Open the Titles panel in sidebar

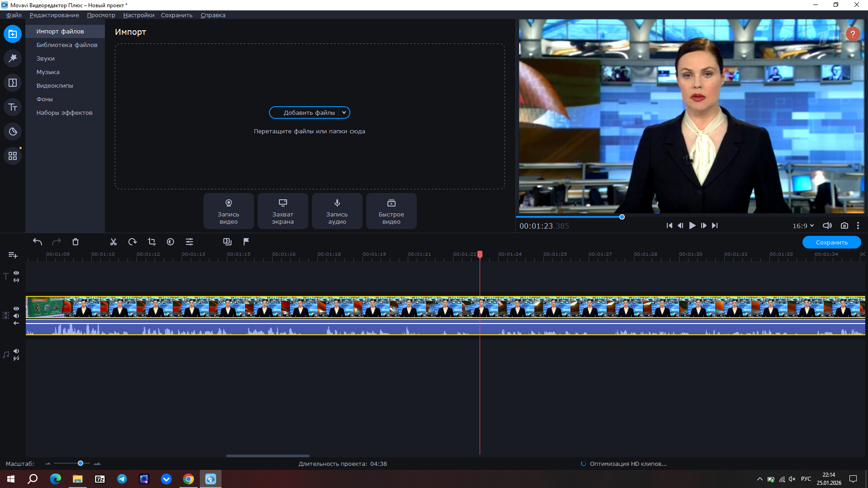pyautogui.click(x=13, y=107)
